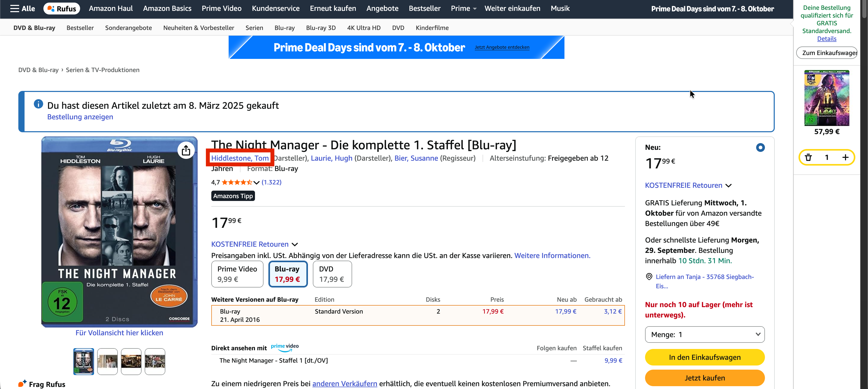Open Angebote in top navigation
Image resolution: width=868 pixels, height=389 pixels.
tap(382, 9)
